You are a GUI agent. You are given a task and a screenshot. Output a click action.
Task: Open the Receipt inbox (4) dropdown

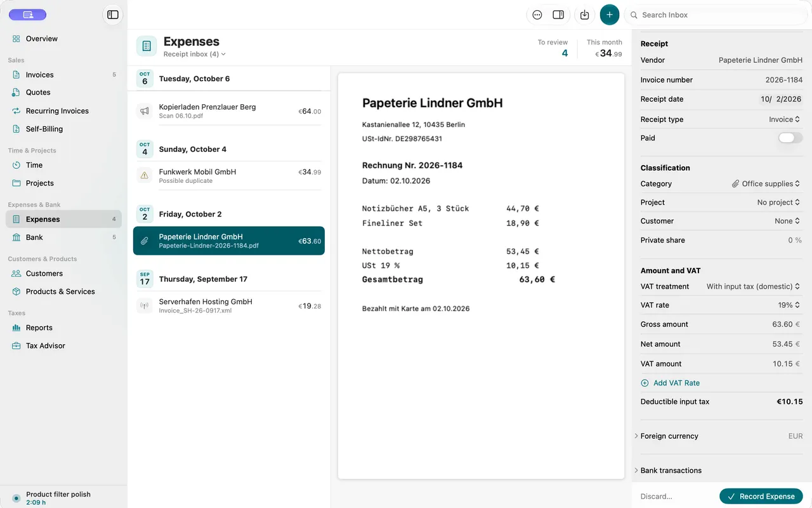coord(195,54)
